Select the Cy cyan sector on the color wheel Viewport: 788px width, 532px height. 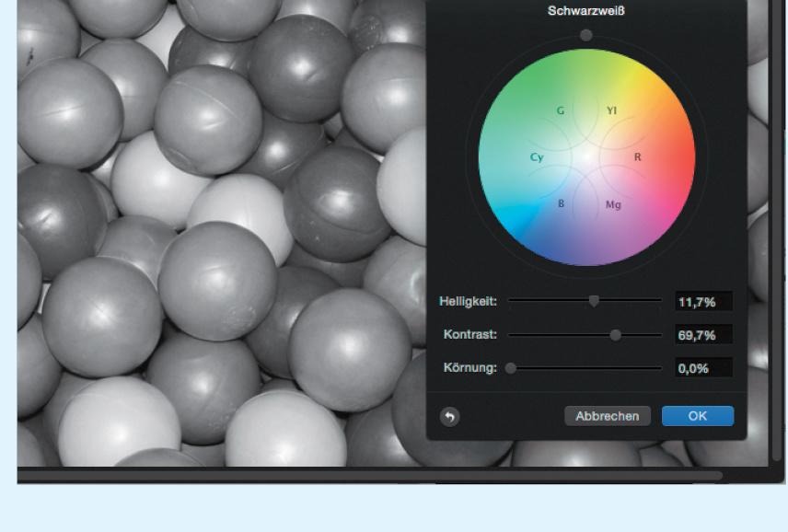[537, 157]
